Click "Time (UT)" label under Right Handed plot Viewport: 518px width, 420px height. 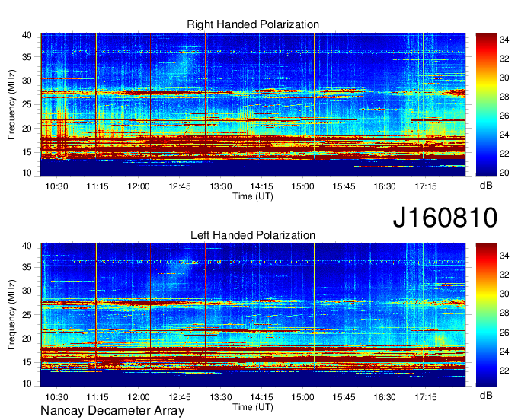click(253, 196)
